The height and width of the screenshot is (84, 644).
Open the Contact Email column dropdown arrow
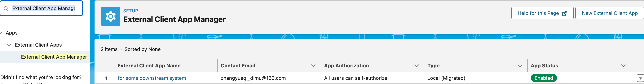pos(313,66)
